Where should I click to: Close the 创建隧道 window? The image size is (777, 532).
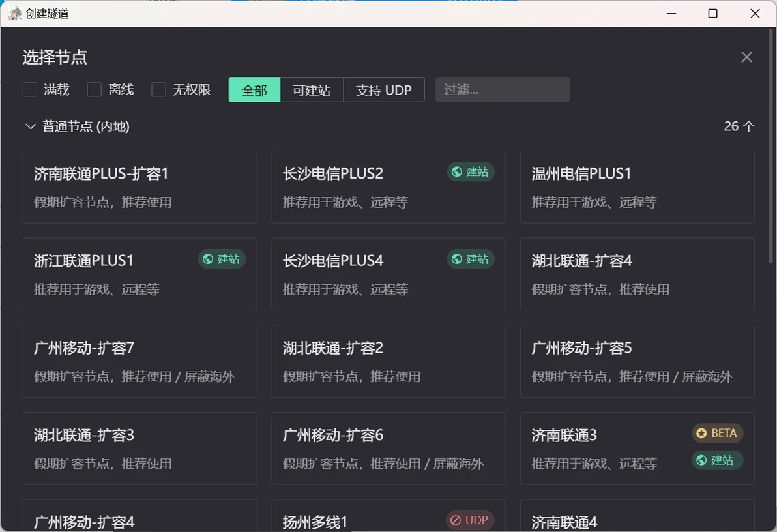coord(755,14)
